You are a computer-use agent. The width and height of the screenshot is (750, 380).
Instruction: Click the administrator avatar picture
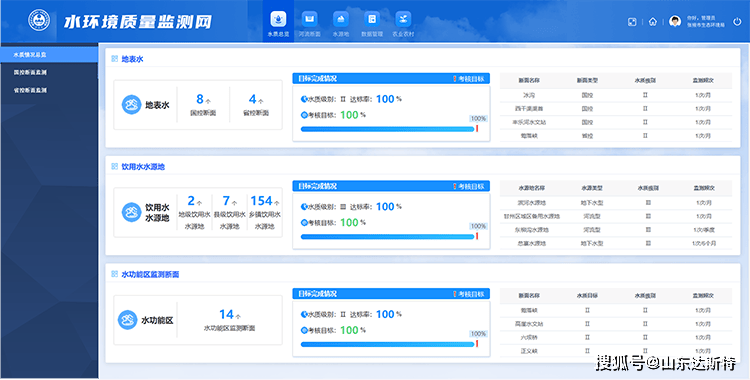coord(675,21)
